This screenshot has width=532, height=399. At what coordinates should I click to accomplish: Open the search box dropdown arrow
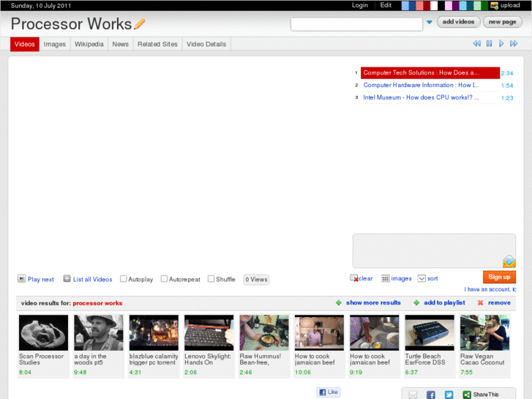[x=430, y=23]
